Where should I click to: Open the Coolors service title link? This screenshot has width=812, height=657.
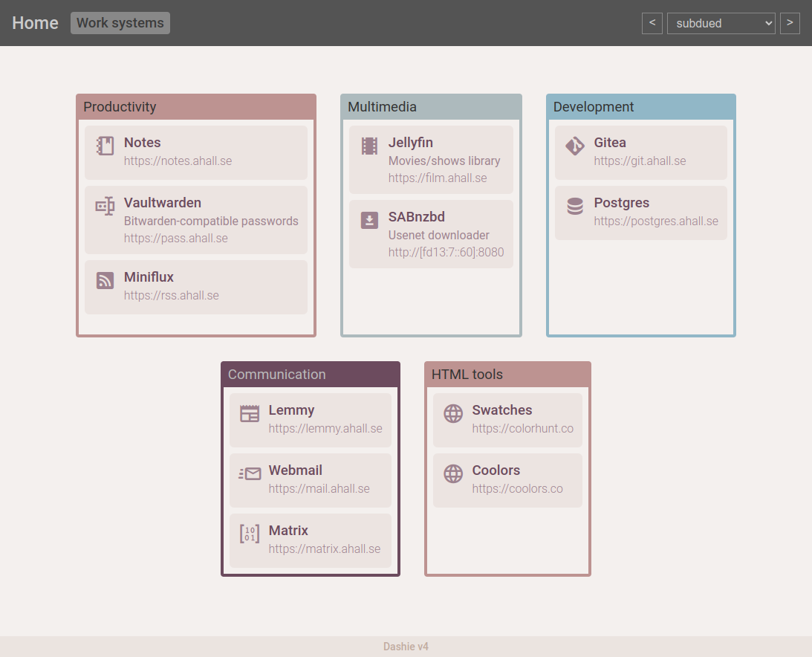(496, 470)
